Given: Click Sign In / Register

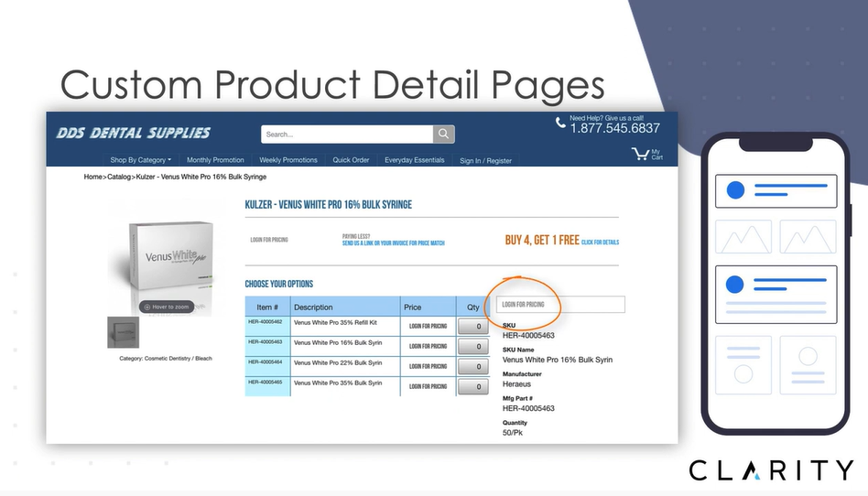Looking at the screenshot, I should (485, 160).
